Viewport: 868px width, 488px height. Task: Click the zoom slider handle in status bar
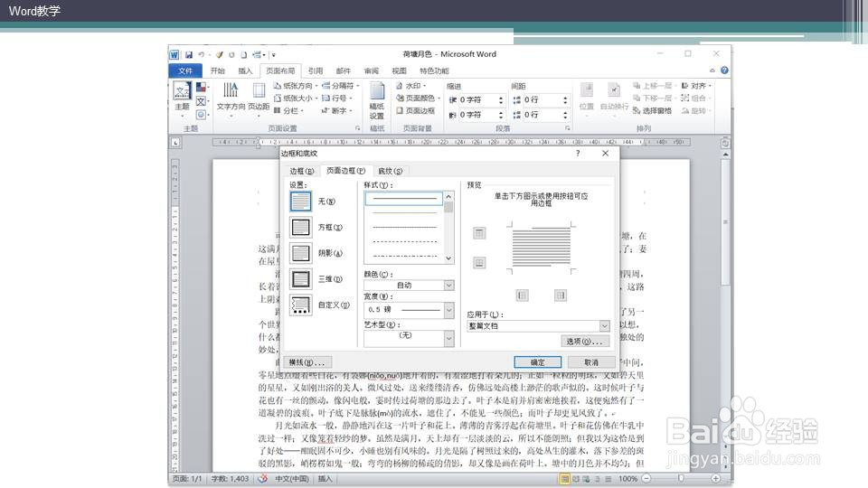[x=681, y=479]
